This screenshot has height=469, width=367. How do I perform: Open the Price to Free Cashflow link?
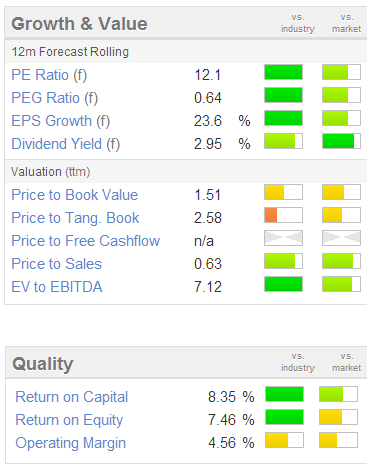[x=86, y=241]
